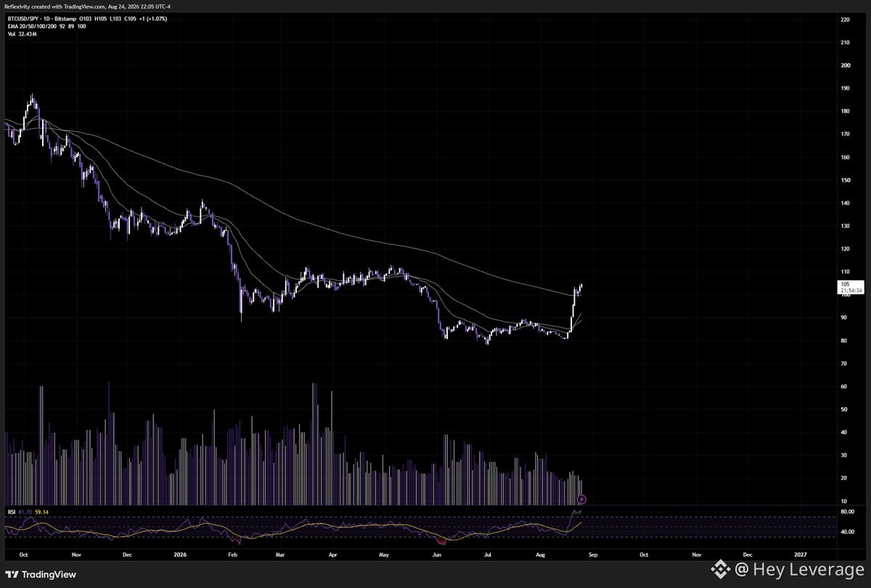Click the 2027 label on time axis
Viewport: 871px width, 588px height.
(x=801, y=554)
